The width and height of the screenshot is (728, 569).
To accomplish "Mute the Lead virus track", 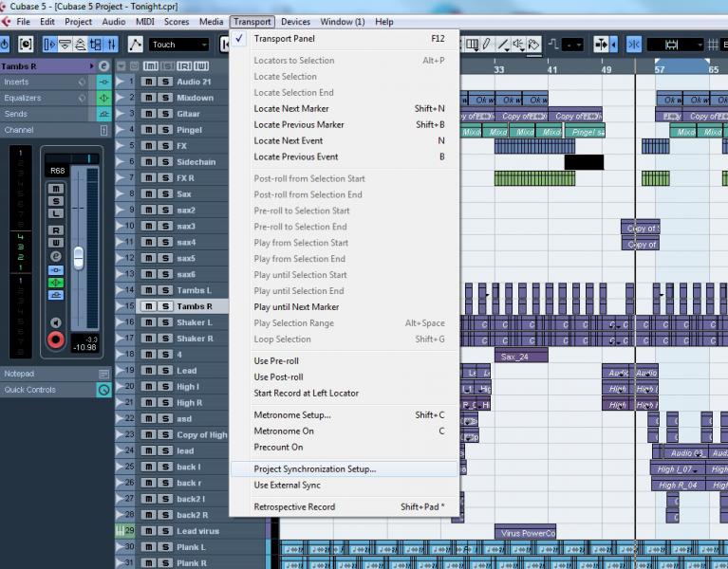I will pyautogui.click(x=149, y=531).
